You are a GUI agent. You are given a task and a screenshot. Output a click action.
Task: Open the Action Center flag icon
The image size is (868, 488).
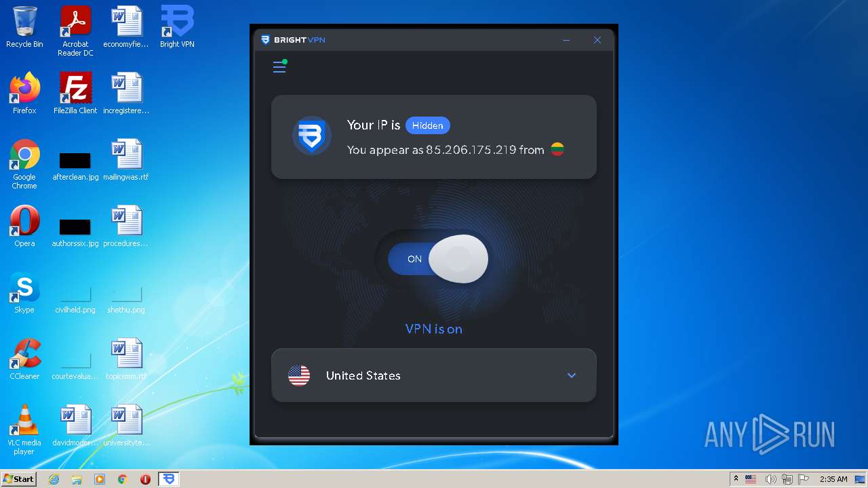point(804,479)
